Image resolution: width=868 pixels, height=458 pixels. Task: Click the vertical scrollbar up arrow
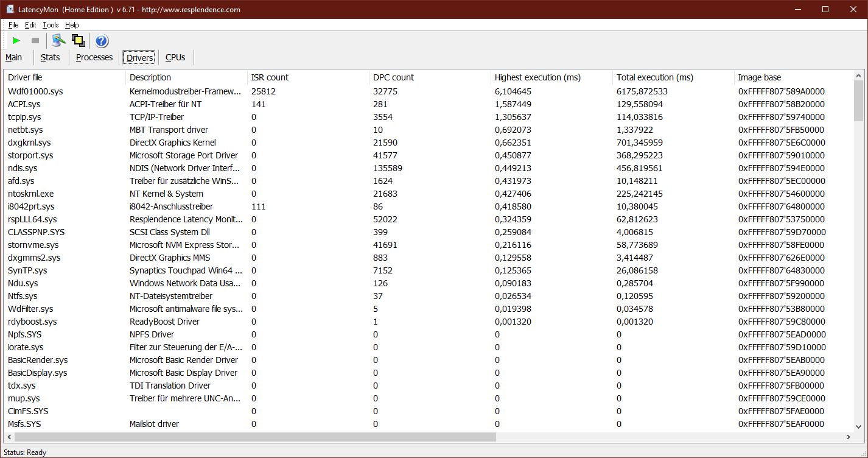point(858,76)
